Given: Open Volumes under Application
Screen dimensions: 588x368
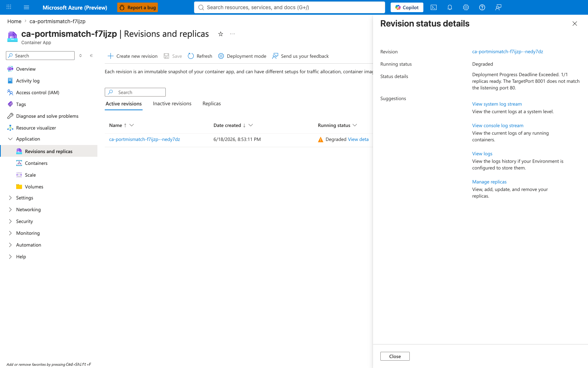Looking at the screenshot, I should pos(34,187).
